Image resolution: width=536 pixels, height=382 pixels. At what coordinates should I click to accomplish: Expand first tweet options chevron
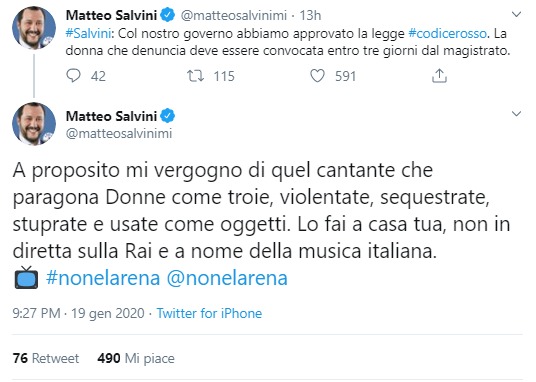click(516, 14)
